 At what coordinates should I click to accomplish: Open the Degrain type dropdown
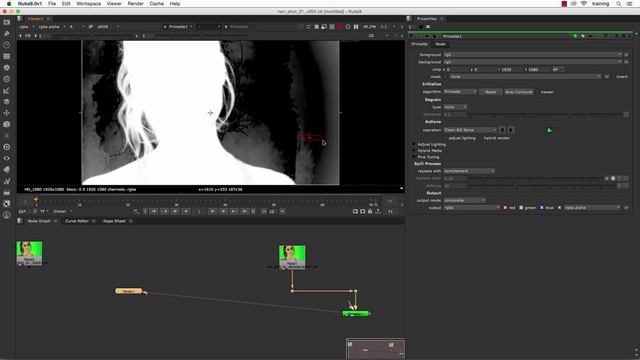click(x=455, y=107)
